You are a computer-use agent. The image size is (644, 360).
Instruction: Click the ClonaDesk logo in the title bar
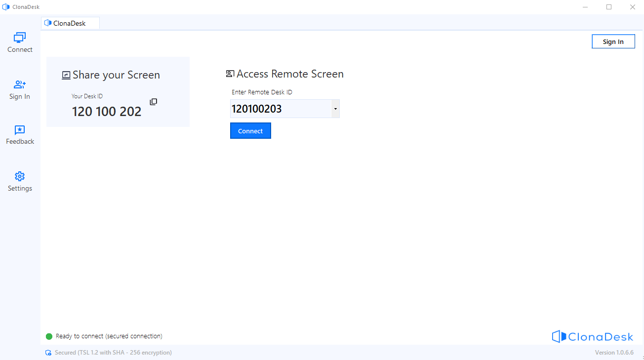click(x=6, y=7)
